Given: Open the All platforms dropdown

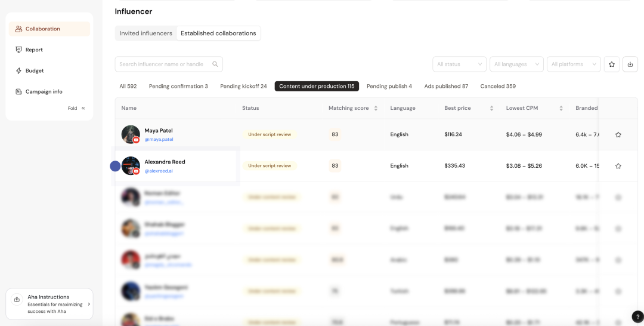Looking at the screenshot, I should click(x=574, y=64).
